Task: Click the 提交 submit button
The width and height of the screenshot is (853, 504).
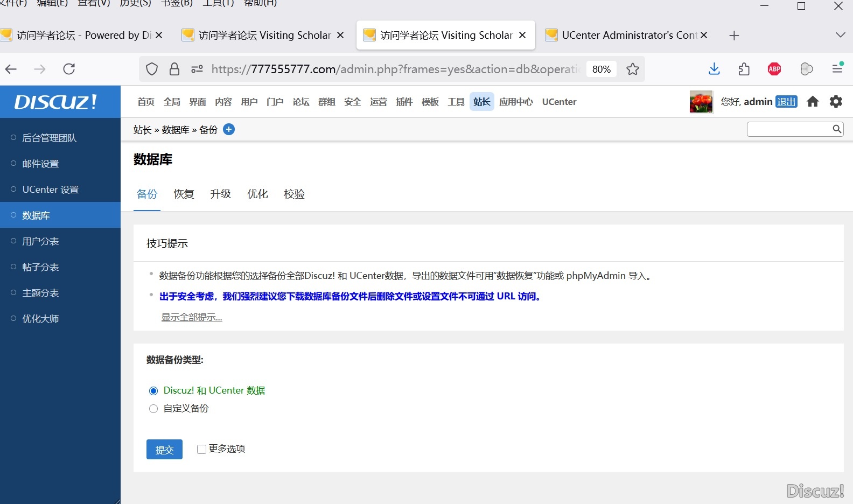Action: click(x=164, y=450)
